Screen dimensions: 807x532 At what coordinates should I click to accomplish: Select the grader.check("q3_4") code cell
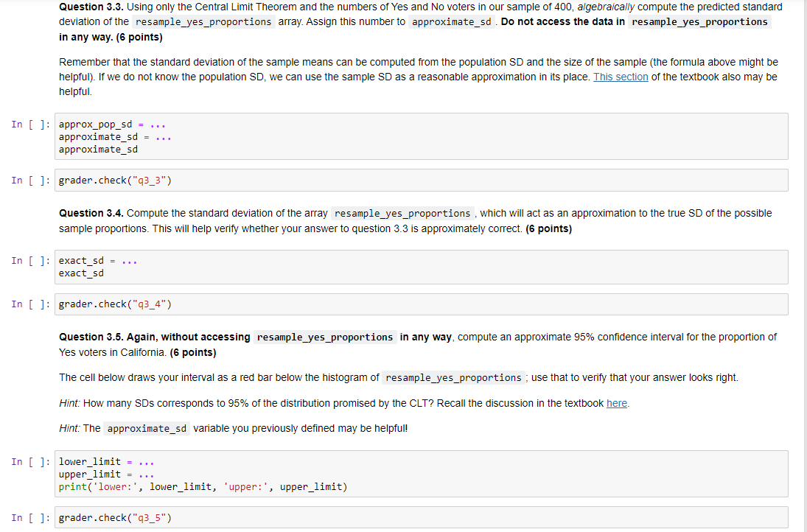421,304
